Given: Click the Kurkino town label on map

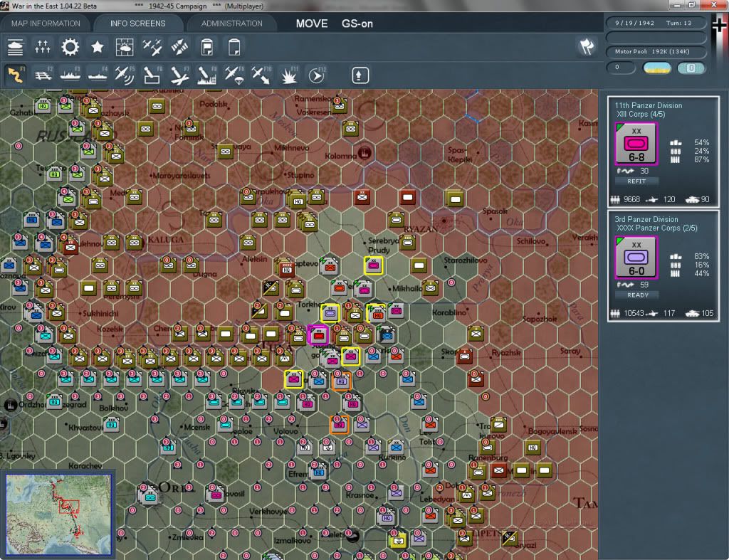Looking at the screenshot, I should click(392, 458).
